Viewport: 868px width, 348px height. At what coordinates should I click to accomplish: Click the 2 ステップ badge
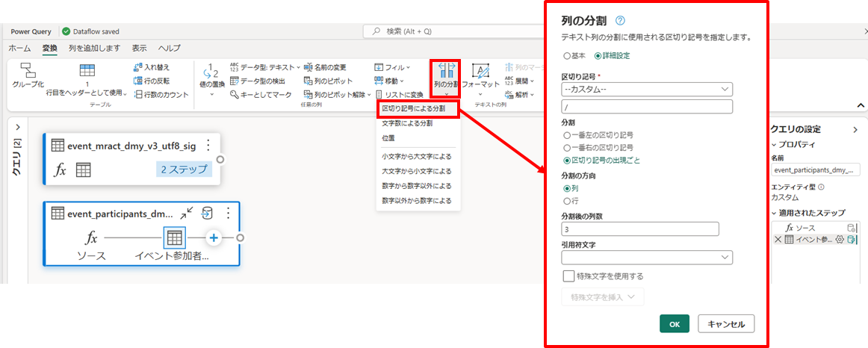[184, 170]
